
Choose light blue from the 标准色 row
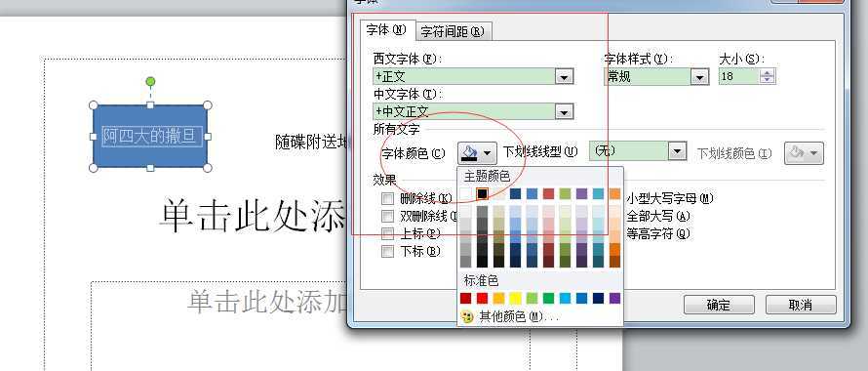[x=566, y=299]
